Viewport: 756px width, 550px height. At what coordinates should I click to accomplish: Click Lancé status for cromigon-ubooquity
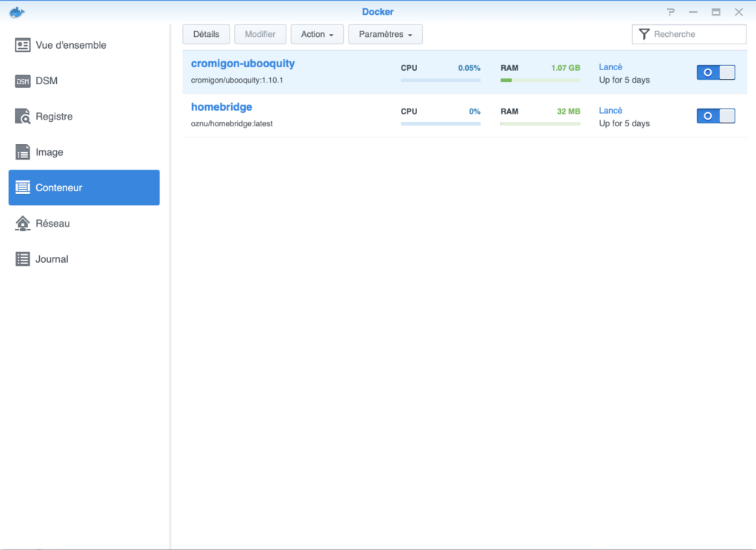pyautogui.click(x=611, y=67)
